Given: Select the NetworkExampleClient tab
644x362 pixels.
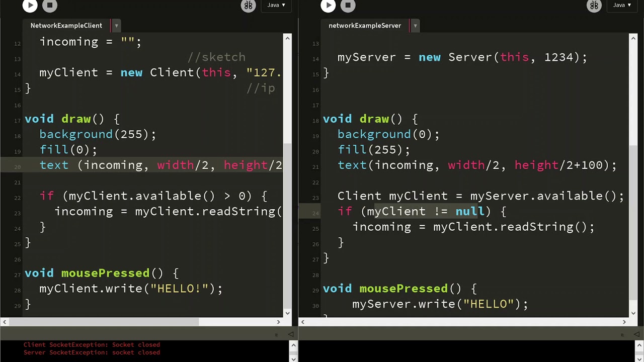Looking at the screenshot, I should (x=66, y=26).
